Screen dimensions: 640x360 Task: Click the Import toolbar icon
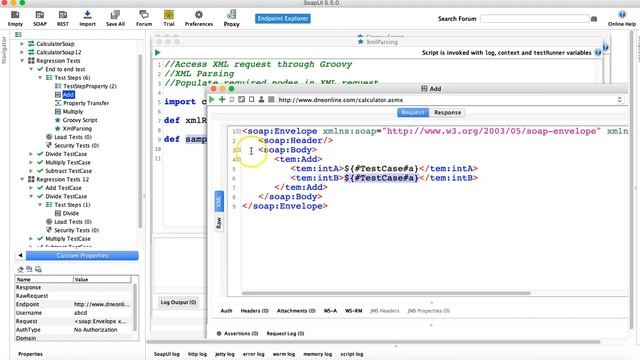pyautogui.click(x=87, y=15)
